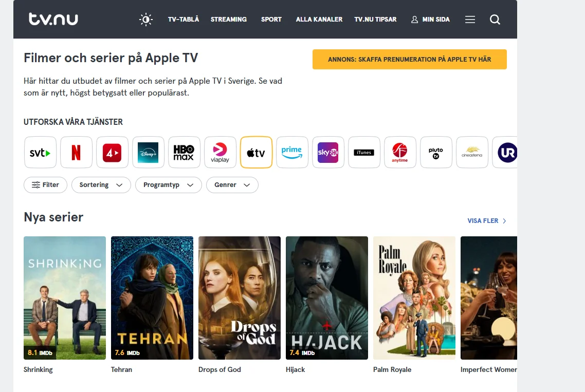
Task: Go to TV-TABLÅ in navigation
Action: click(183, 20)
